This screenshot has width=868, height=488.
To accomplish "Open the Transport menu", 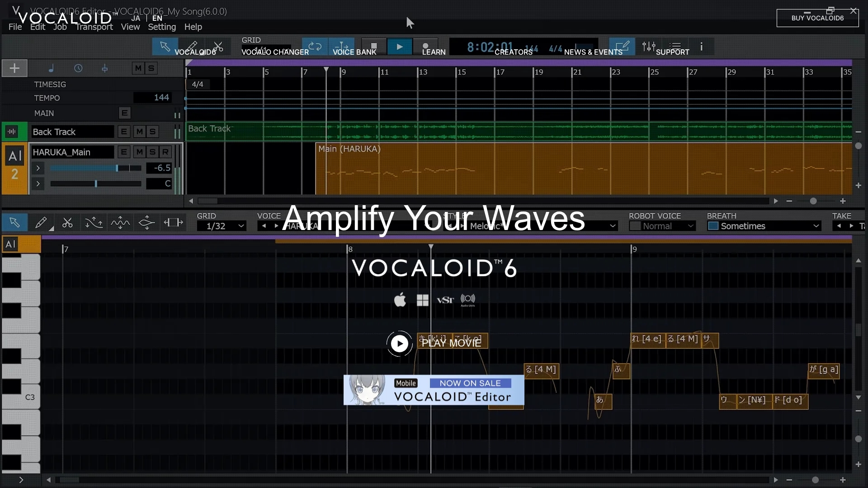I will click(94, 27).
